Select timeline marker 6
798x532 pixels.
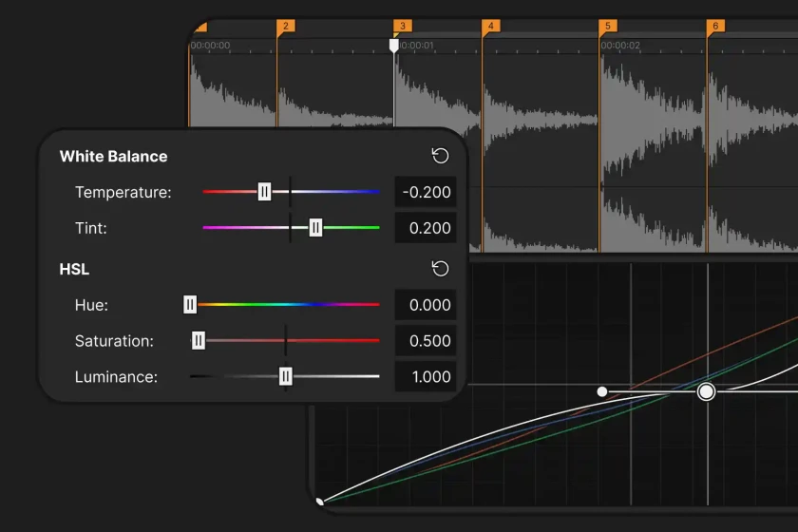click(715, 26)
